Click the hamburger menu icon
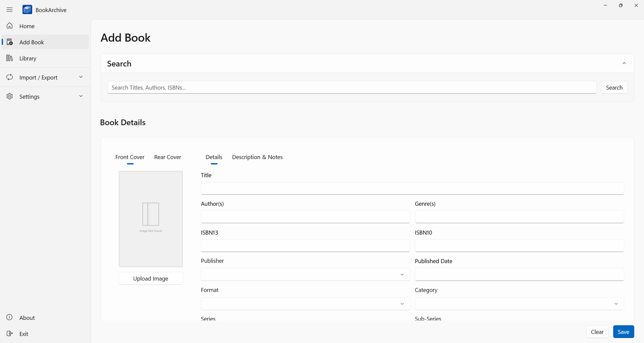This screenshot has height=343, width=644. pyautogui.click(x=9, y=10)
